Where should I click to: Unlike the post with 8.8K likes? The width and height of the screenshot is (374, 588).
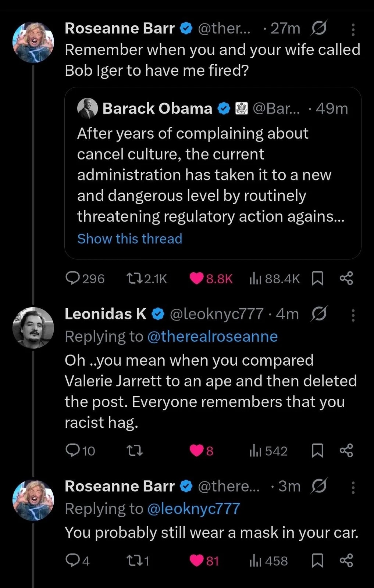click(x=197, y=279)
